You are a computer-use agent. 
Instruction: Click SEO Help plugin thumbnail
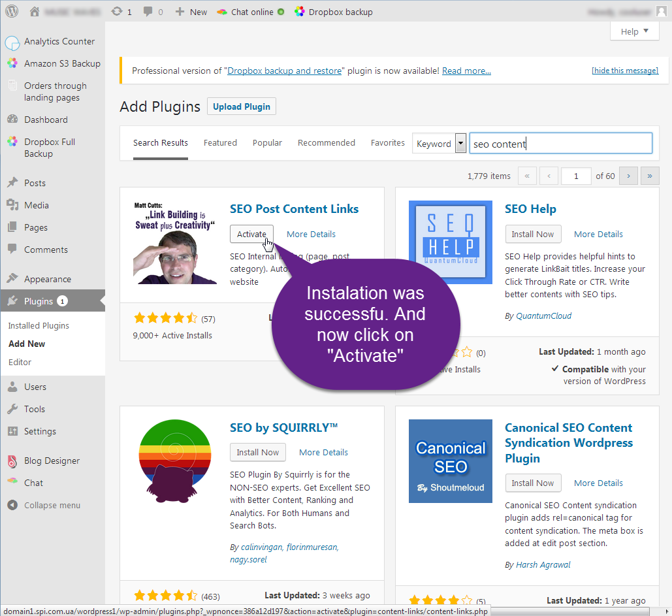click(x=451, y=242)
